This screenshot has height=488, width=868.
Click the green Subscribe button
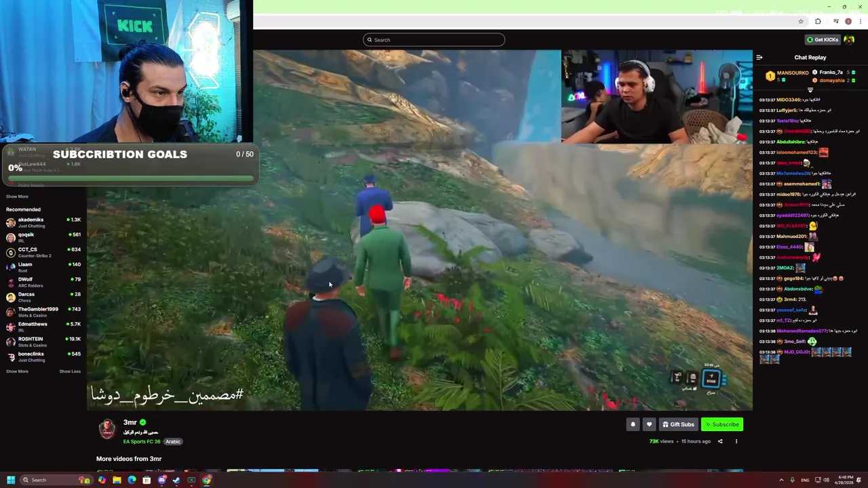722,424
